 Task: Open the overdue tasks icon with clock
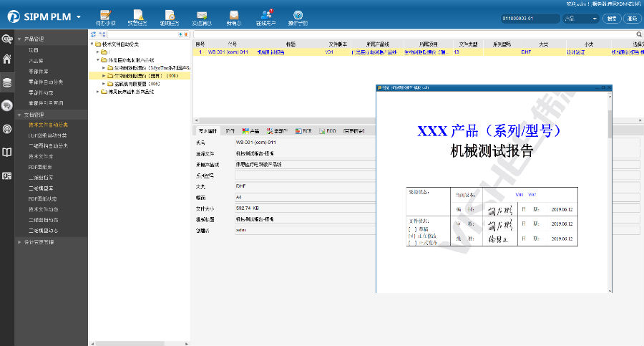click(169, 16)
